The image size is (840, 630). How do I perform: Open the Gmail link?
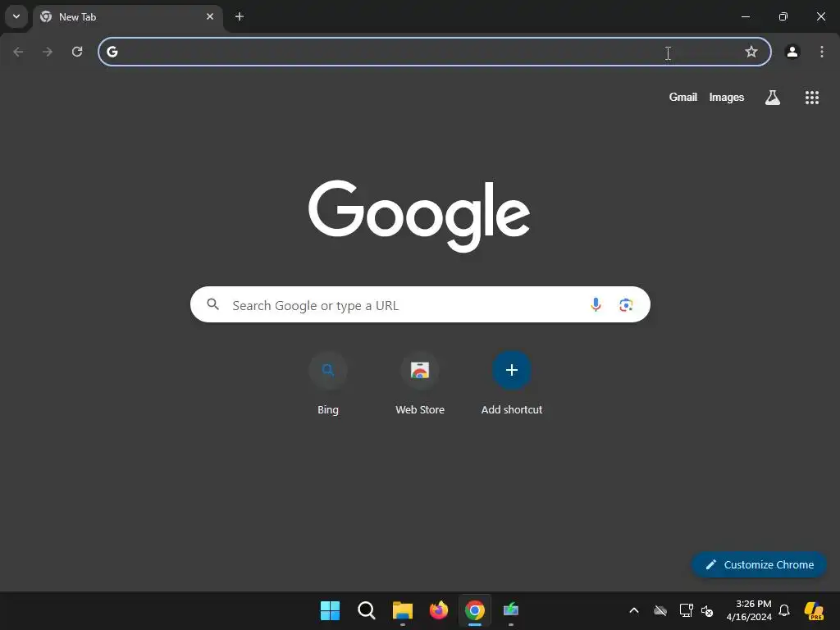click(683, 97)
